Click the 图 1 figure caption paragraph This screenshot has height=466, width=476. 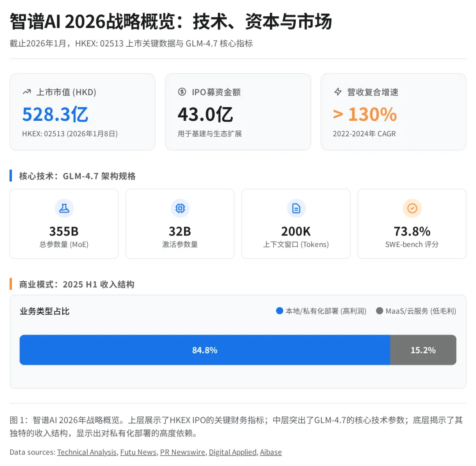pyautogui.click(x=236, y=426)
